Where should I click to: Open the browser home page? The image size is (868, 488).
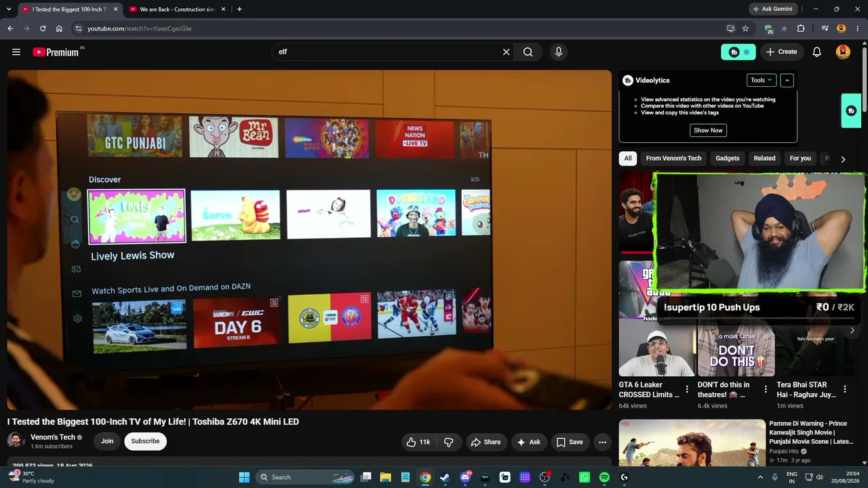59,28
